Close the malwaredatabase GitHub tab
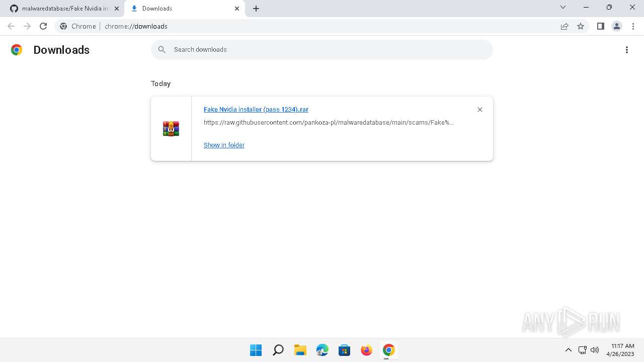Viewport: 644px width, 362px height. click(117, 9)
